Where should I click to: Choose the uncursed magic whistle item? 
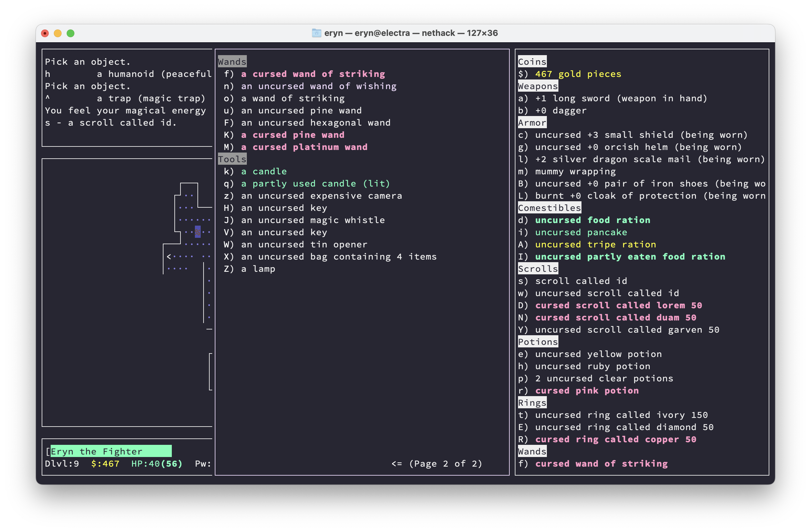coord(313,220)
